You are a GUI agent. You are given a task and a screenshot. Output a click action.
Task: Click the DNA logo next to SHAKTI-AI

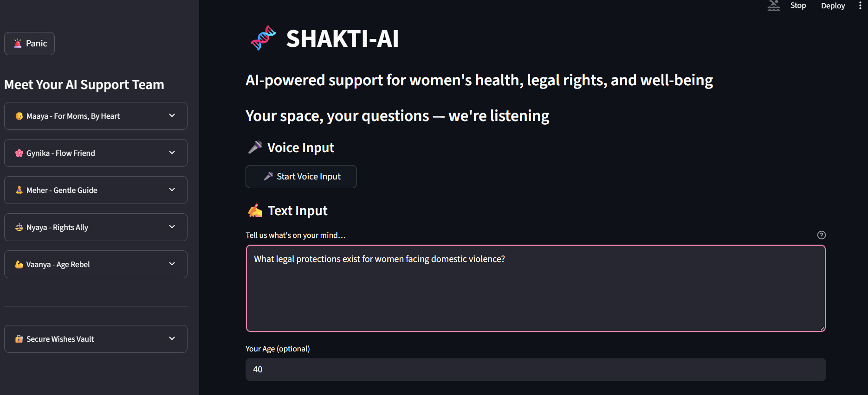263,38
